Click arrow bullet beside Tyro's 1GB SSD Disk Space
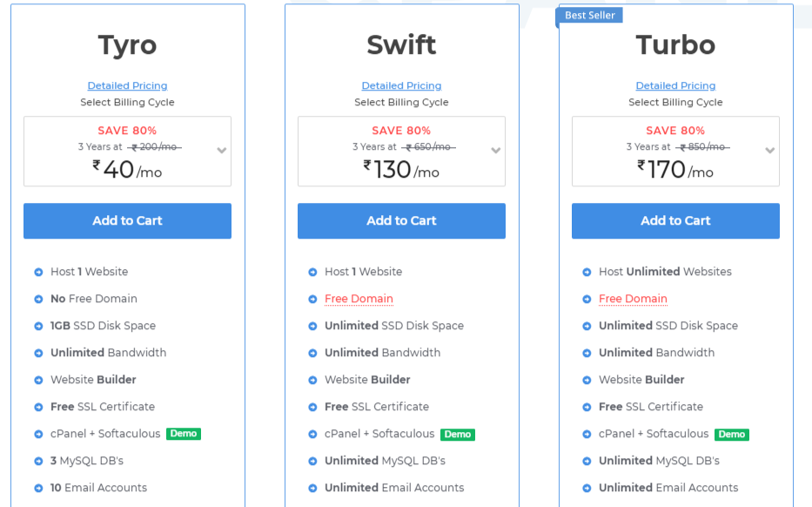The height and width of the screenshot is (507, 812). coord(38,326)
